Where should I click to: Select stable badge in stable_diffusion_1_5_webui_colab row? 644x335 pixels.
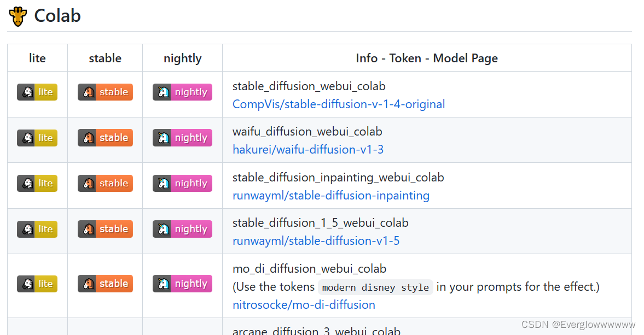click(105, 229)
